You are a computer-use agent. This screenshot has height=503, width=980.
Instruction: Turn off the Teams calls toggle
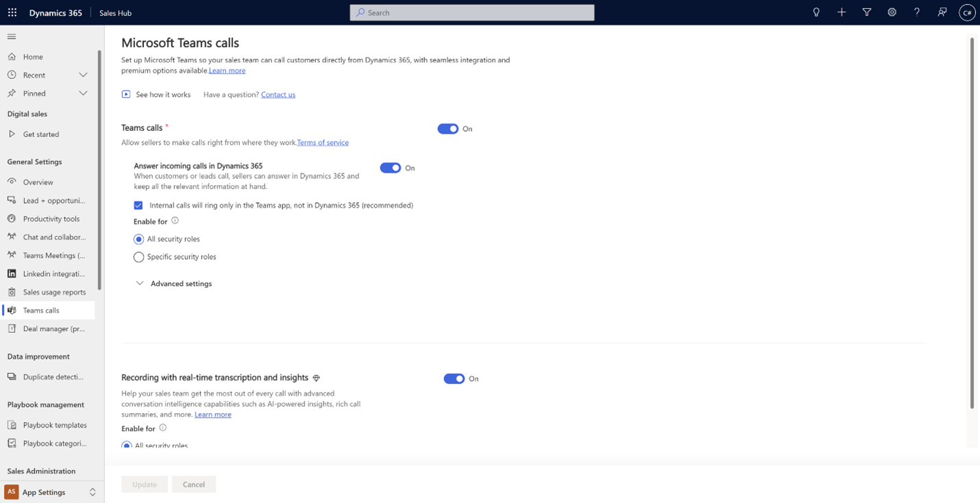click(448, 129)
